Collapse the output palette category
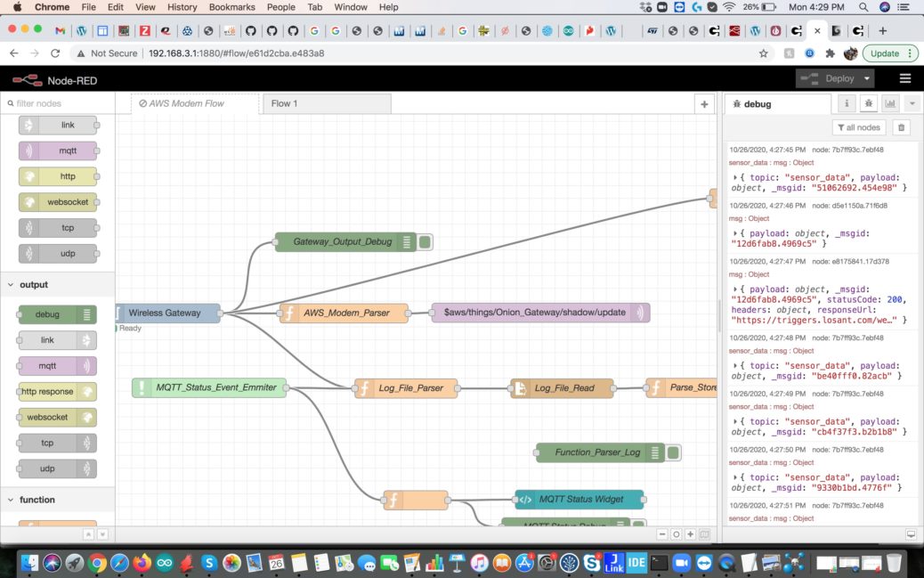The height and width of the screenshot is (578, 924). tap(12, 285)
